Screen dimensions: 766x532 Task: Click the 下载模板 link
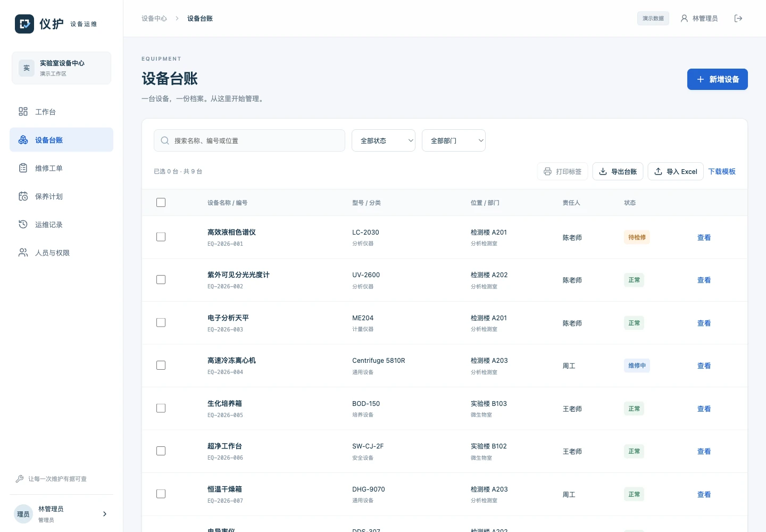tap(722, 171)
